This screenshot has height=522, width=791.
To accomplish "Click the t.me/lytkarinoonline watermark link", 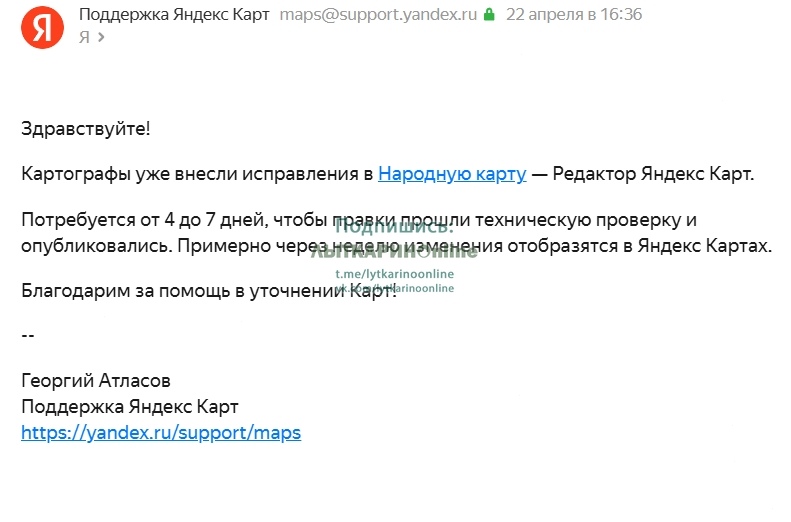I will point(394,274).
